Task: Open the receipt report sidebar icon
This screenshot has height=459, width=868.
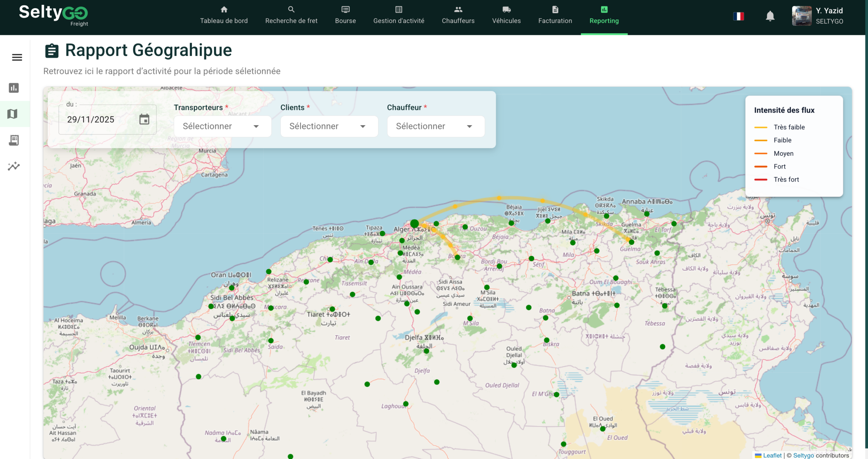Action: pos(14,140)
